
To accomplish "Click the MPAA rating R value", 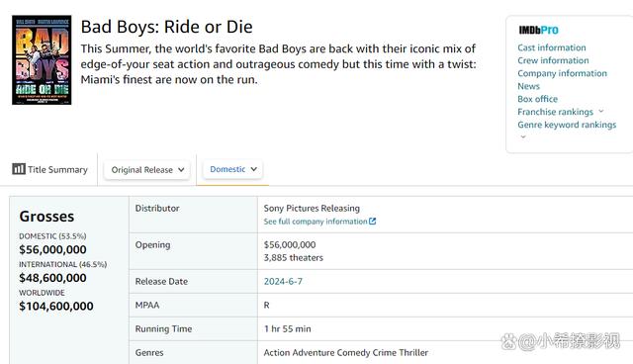I will pos(266,305).
